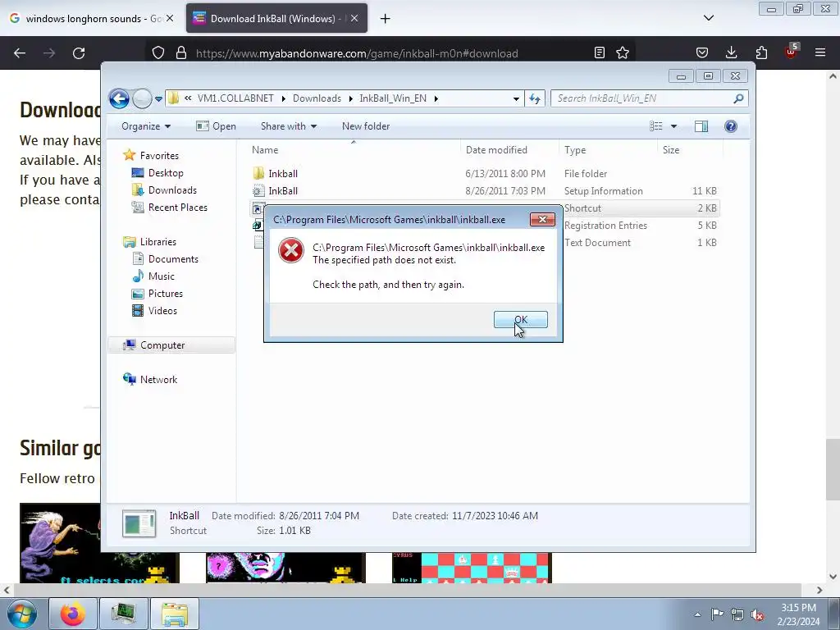
Task: Open the Videos library
Action: [154, 311]
